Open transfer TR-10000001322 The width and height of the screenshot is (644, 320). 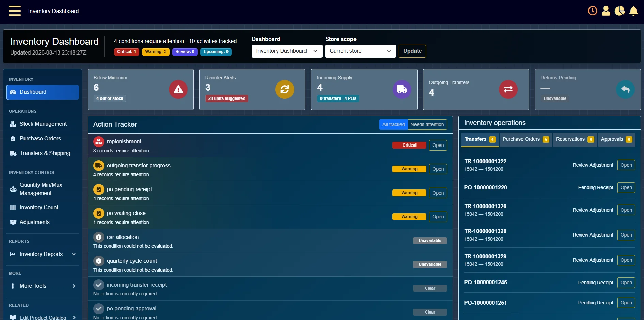pos(626,165)
